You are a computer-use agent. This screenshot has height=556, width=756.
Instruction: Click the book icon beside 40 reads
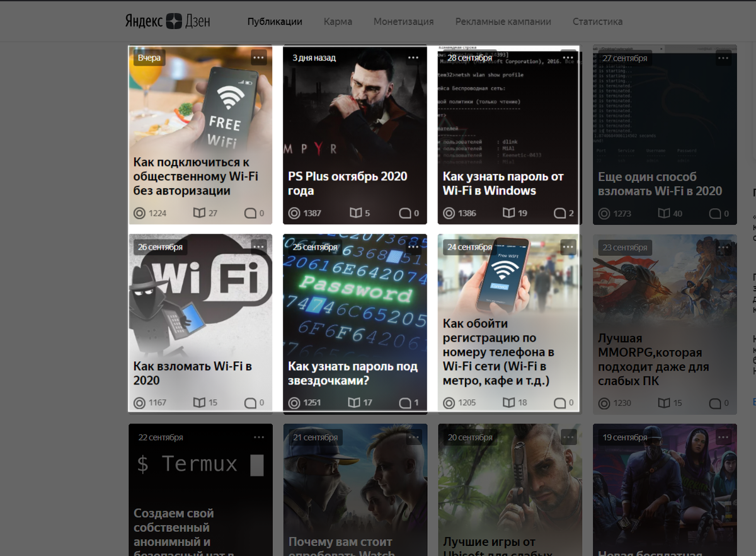[664, 214]
